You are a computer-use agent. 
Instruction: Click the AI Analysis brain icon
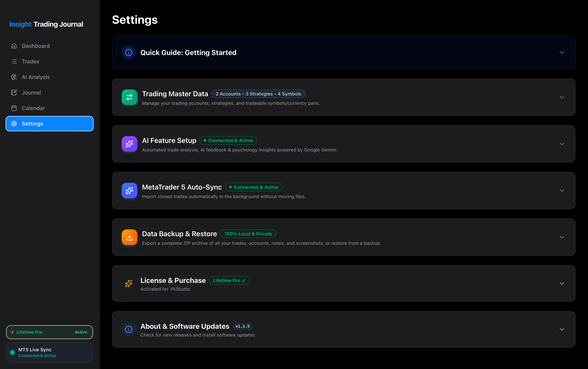point(14,77)
